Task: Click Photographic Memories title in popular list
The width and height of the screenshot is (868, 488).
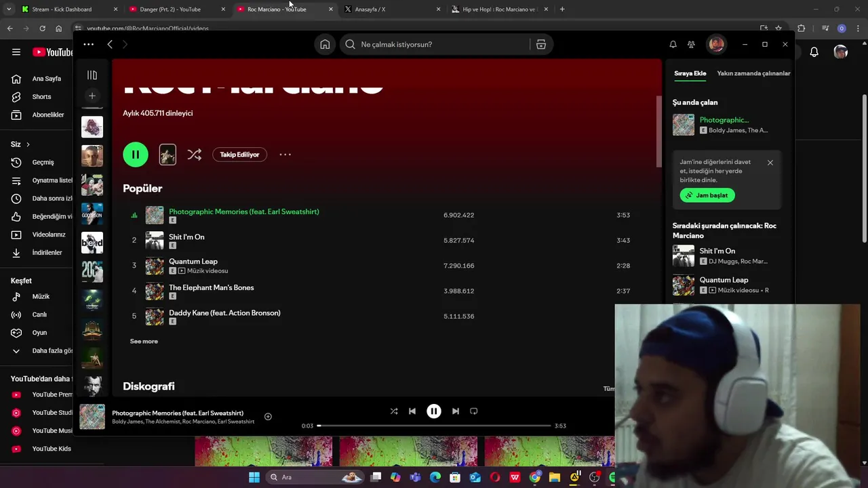Action: [x=243, y=211]
